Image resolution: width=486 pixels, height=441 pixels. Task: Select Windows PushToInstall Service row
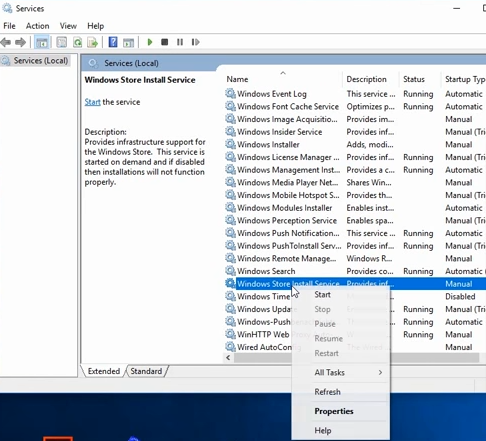pos(355,246)
